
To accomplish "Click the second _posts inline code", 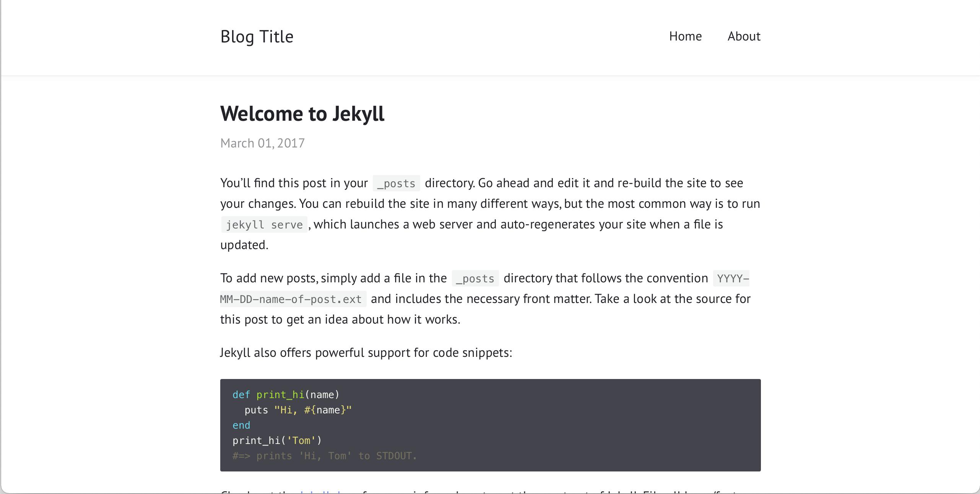I will (x=475, y=279).
